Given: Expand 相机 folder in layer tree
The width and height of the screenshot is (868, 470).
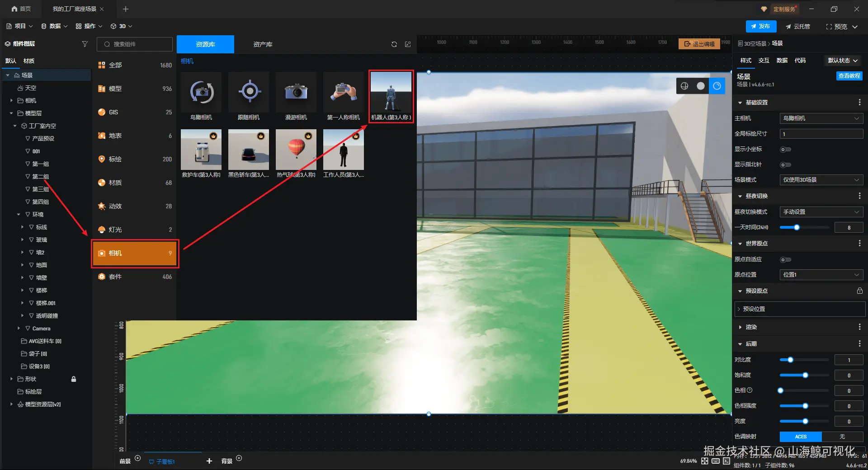Looking at the screenshot, I should (x=11, y=101).
